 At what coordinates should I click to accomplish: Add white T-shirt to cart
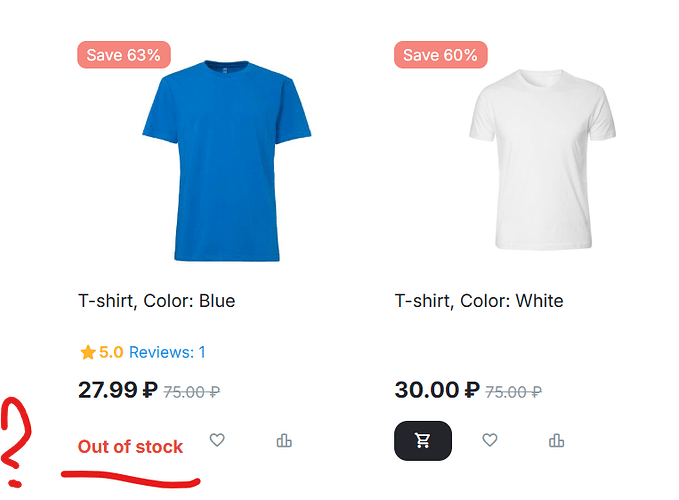point(423,440)
